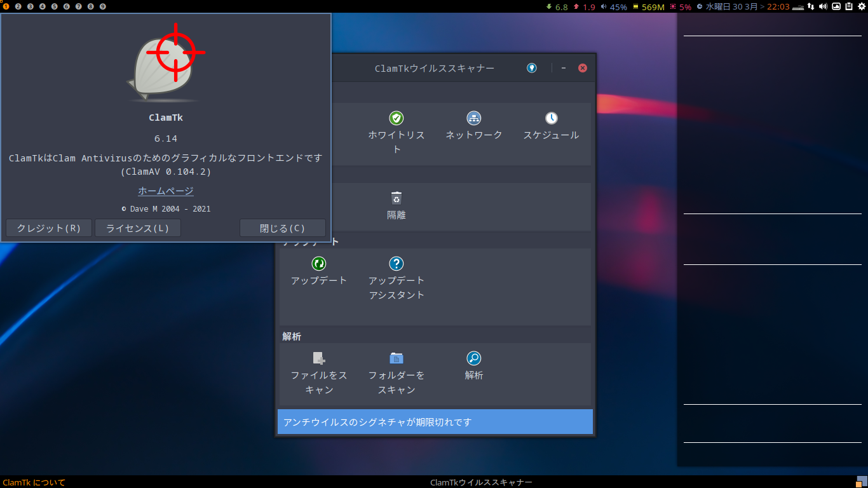
Task: Click the version number 6.14 text
Action: (166, 139)
